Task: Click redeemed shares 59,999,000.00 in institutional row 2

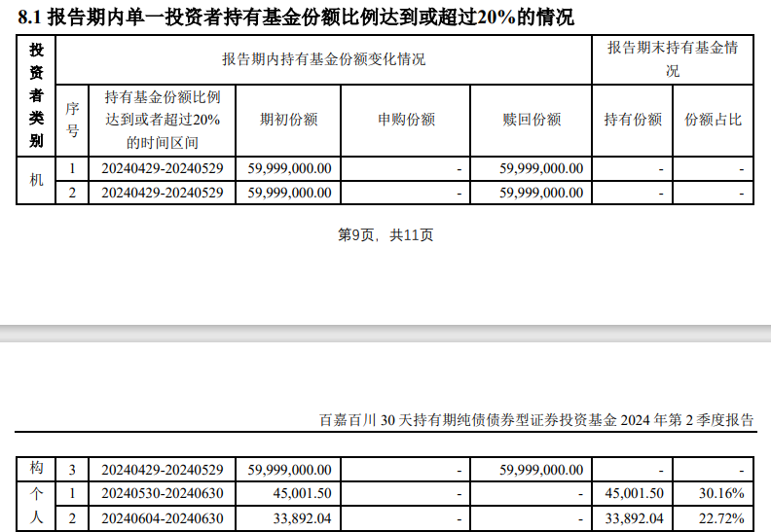Action: pos(541,193)
